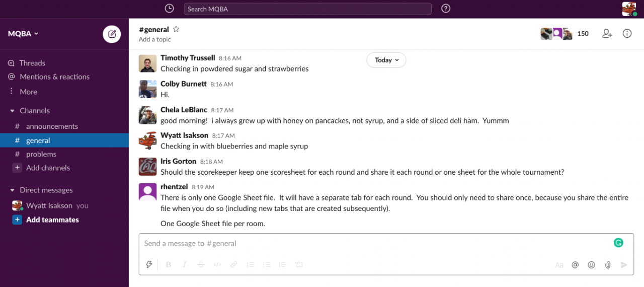This screenshot has width=644, height=287.
Task: Click the mention someone @ icon
Action: point(575,265)
